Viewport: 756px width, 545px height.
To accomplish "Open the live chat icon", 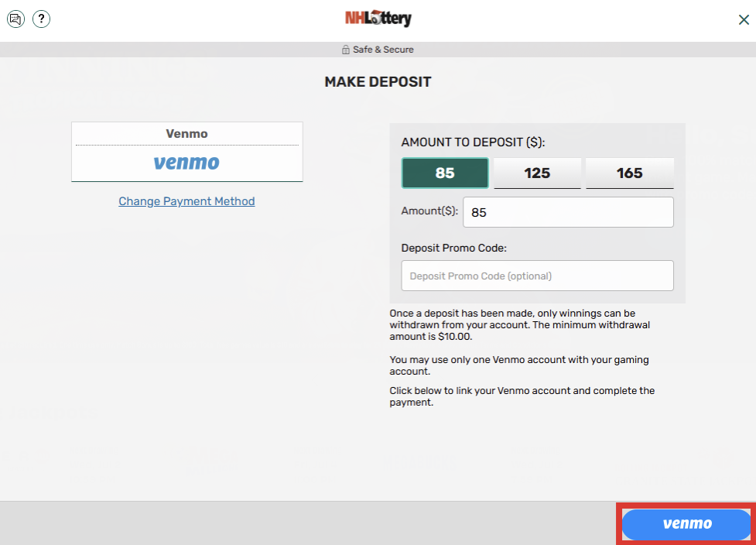I will (x=16, y=19).
